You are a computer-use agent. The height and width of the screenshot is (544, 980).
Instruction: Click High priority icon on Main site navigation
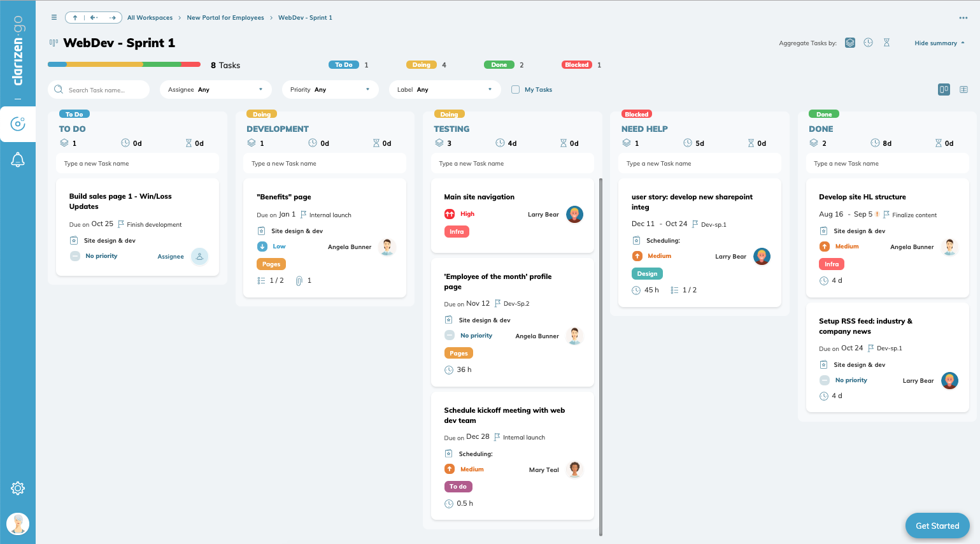click(x=449, y=214)
